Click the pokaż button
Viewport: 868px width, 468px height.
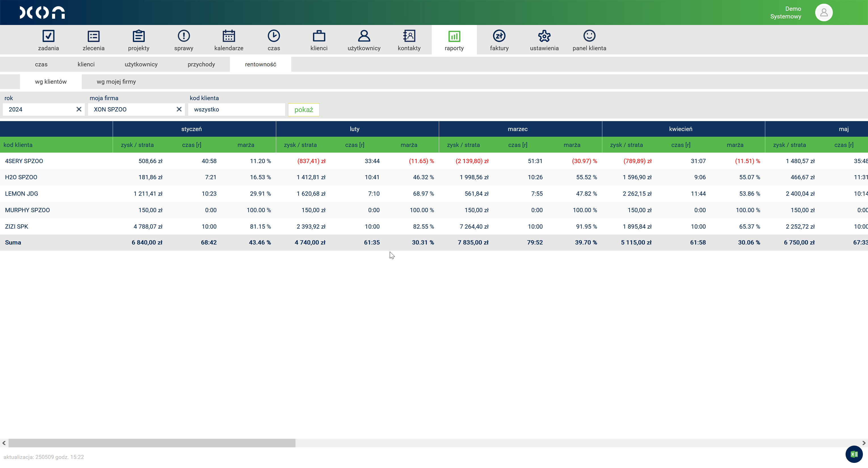tap(304, 110)
